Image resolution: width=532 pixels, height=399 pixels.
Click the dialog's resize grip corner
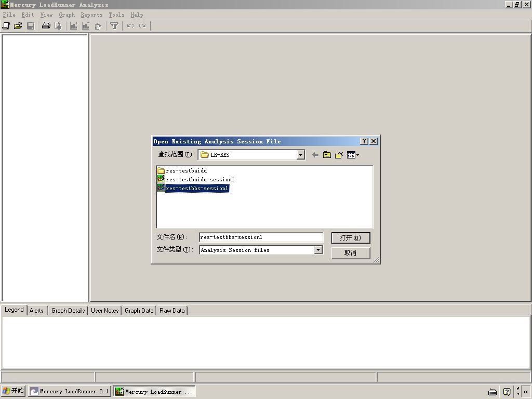376,260
